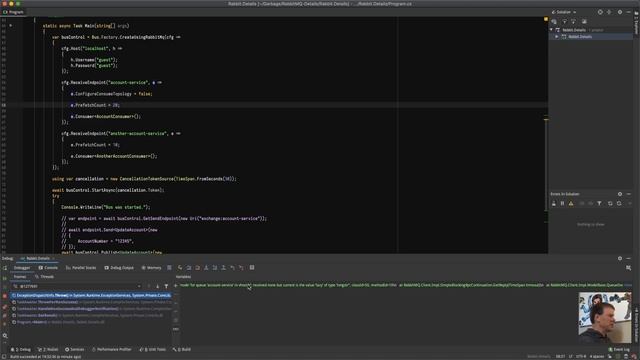
Task: Click the PrefetchCount = 20 code line
Action: coord(95,105)
